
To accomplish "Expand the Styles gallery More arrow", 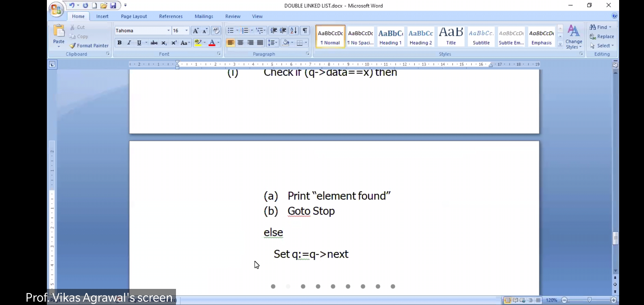I will [560, 45].
